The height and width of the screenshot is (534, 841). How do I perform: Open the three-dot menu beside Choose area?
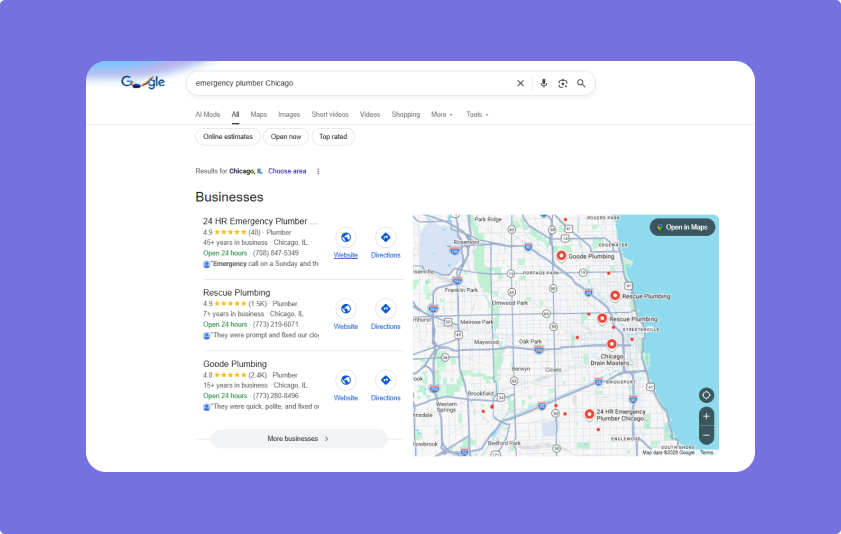(x=318, y=171)
